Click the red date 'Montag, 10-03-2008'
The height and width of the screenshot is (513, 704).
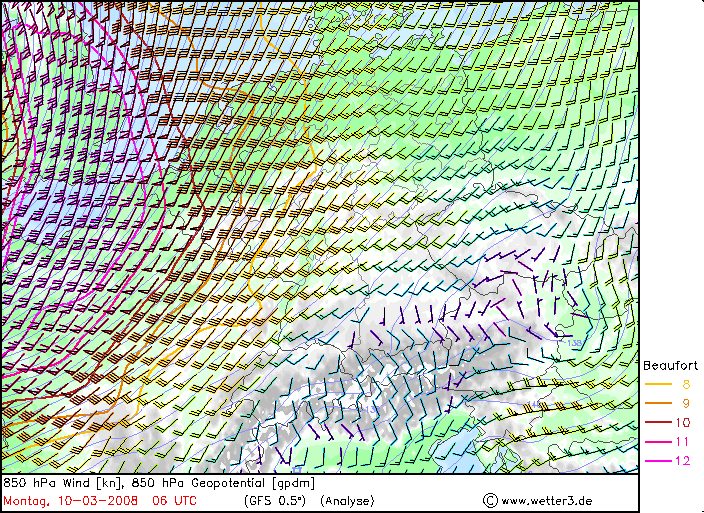point(70,499)
